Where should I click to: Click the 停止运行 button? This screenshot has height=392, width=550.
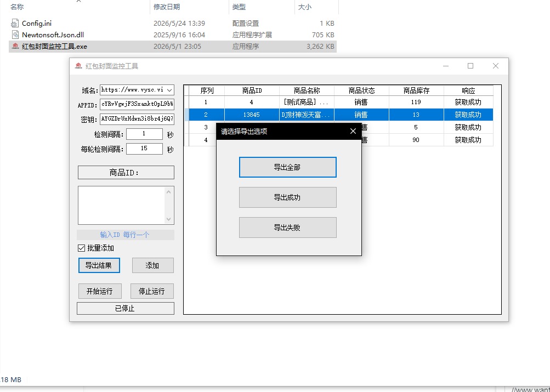152,291
